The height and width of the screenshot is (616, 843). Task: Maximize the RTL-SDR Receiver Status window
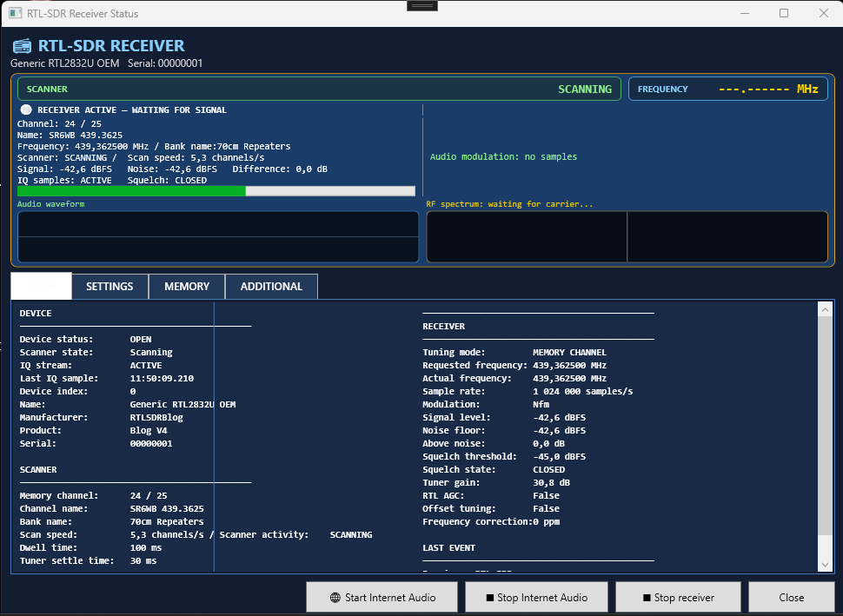coord(784,13)
